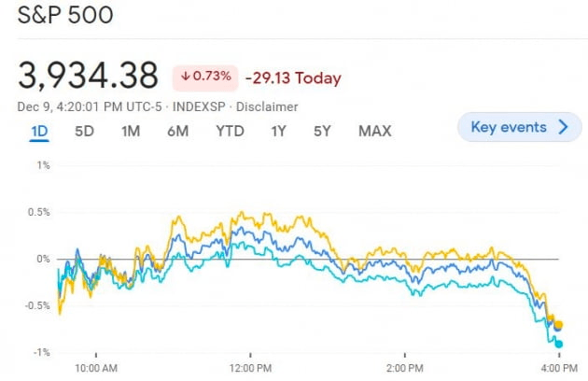The image size is (588, 381).
Task: Click the -29.13 Today change text
Action: click(293, 78)
